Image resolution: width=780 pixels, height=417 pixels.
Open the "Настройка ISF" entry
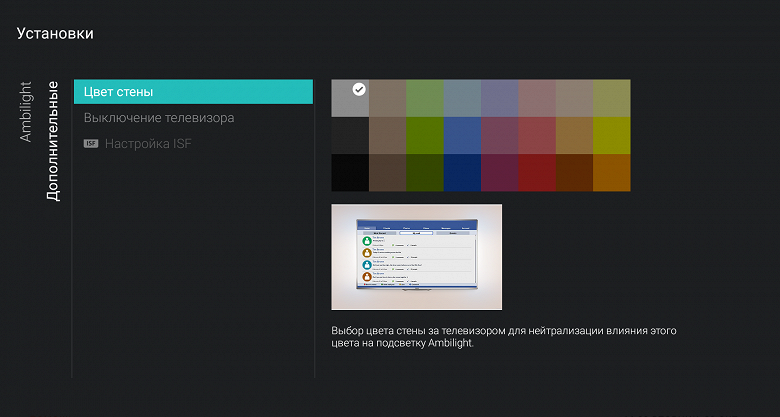(x=146, y=144)
